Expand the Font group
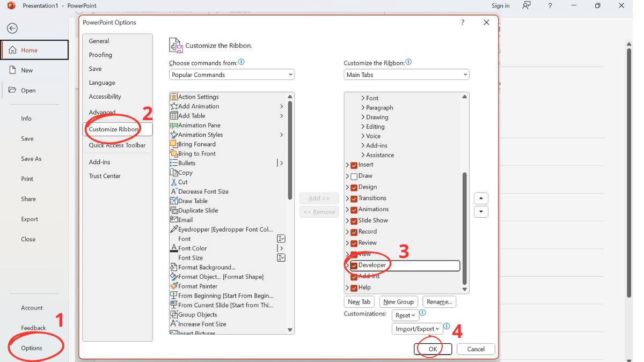644x362 pixels. click(363, 98)
